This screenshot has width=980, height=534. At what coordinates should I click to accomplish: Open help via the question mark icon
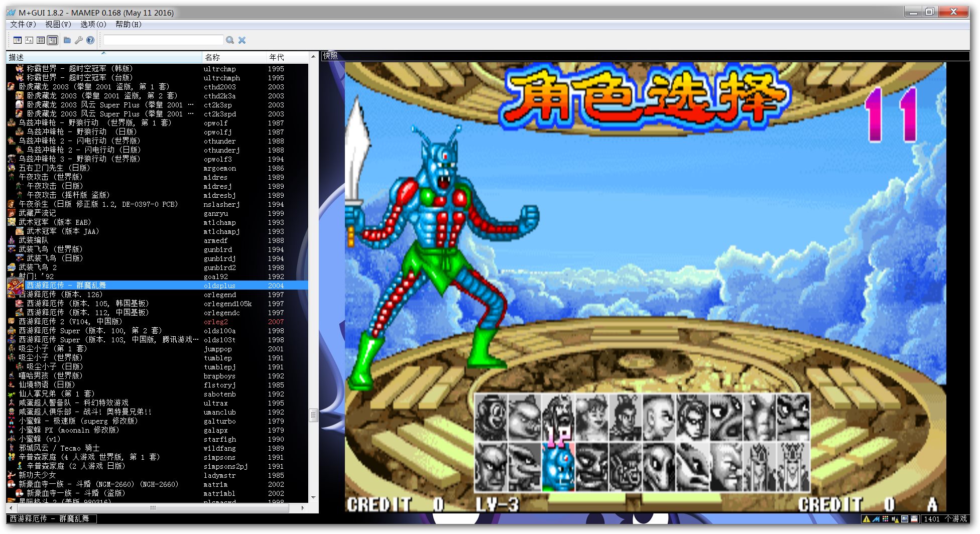(x=90, y=40)
